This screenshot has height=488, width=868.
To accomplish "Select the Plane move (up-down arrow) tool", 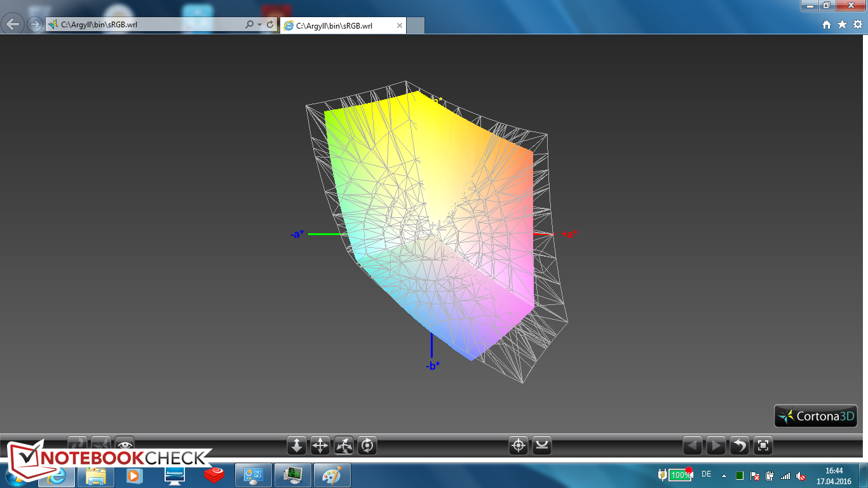I will click(x=297, y=446).
